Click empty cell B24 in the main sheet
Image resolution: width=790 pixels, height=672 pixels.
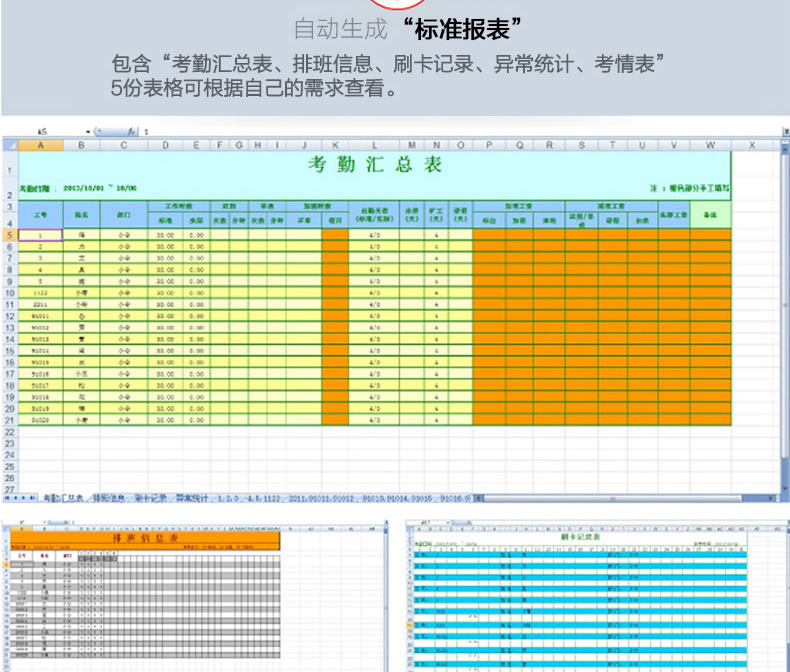(82, 455)
